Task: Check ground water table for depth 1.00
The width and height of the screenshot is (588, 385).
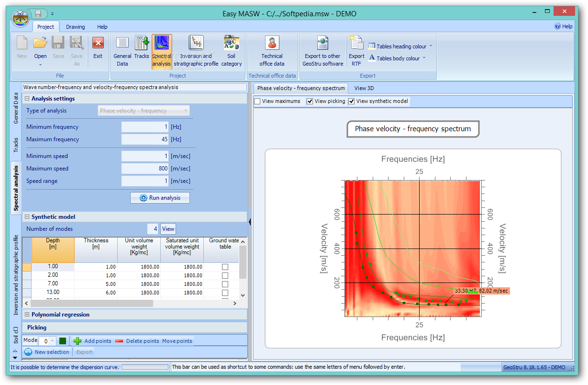Action: (x=225, y=267)
